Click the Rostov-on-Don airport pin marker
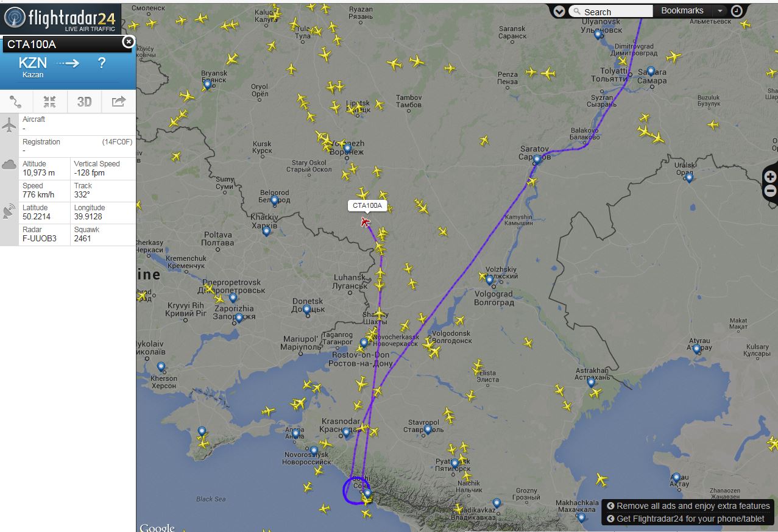The height and width of the screenshot is (532, 778). [364, 343]
